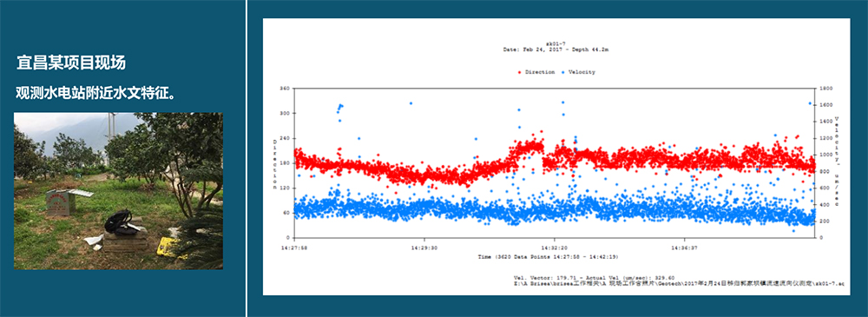Click the 1000 tick on the Velocity axis
The height and width of the screenshot is (317, 868).
[825, 155]
